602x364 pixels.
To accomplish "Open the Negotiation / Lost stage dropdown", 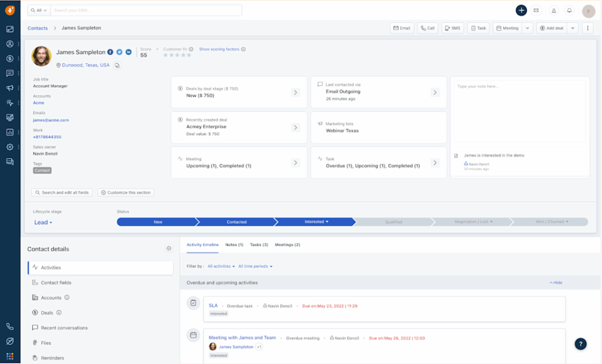I will 473,222.
